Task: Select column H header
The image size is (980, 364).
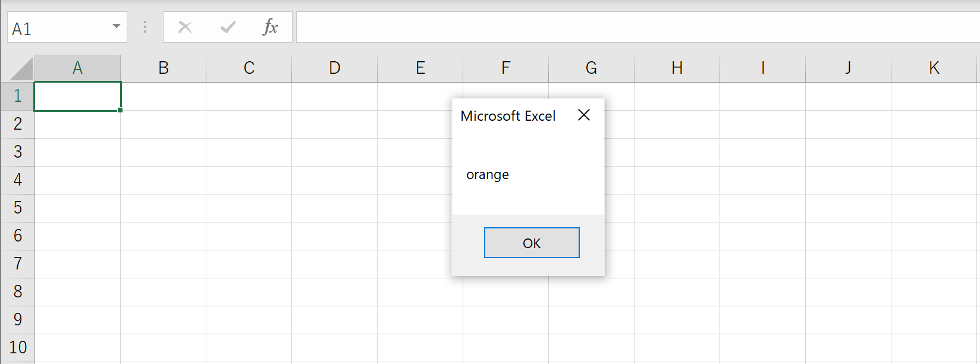Action: pyautogui.click(x=677, y=68)
